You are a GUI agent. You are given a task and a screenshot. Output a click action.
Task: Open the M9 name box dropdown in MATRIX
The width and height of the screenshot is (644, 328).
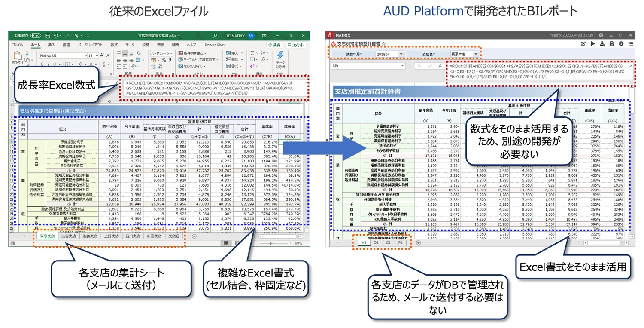click(x=402, y=66)
